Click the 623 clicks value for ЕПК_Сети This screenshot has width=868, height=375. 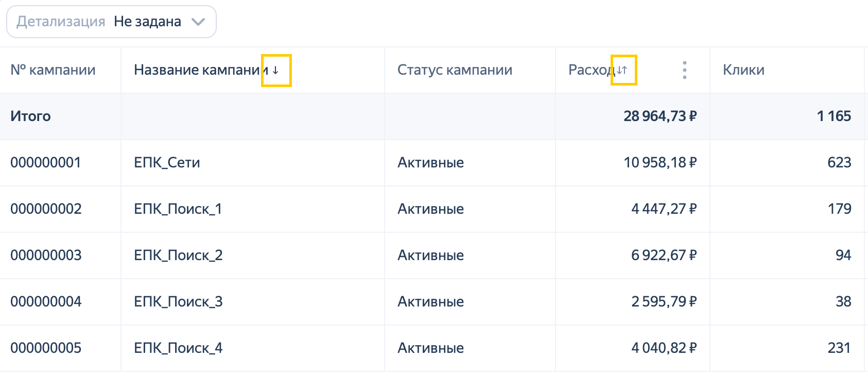[839, 163]
